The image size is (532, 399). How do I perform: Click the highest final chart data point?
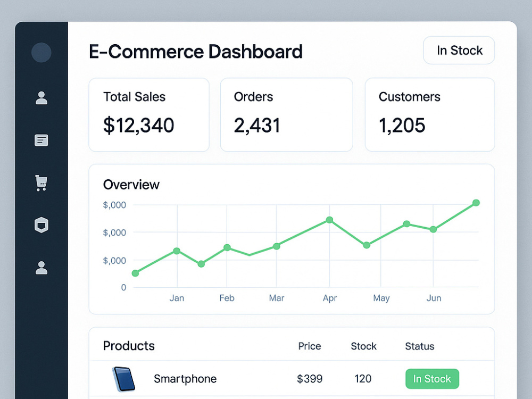(476, 203)
